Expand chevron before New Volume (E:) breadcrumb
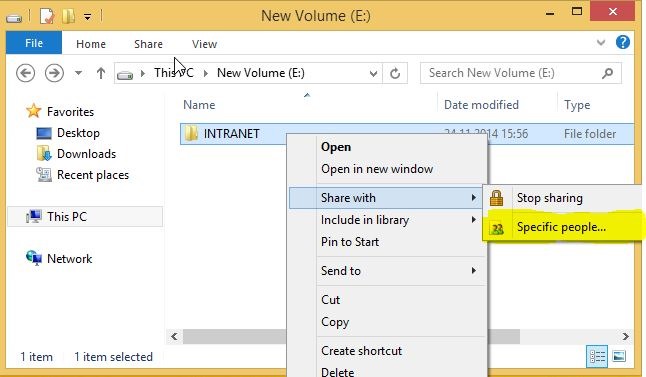 click(x=206, y=73)
